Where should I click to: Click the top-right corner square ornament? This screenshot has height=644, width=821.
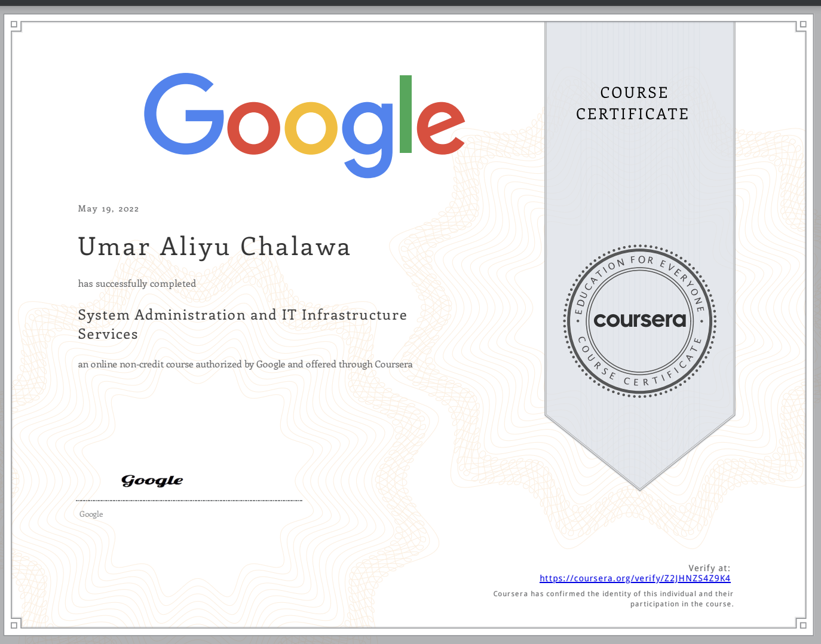(802, 25)
